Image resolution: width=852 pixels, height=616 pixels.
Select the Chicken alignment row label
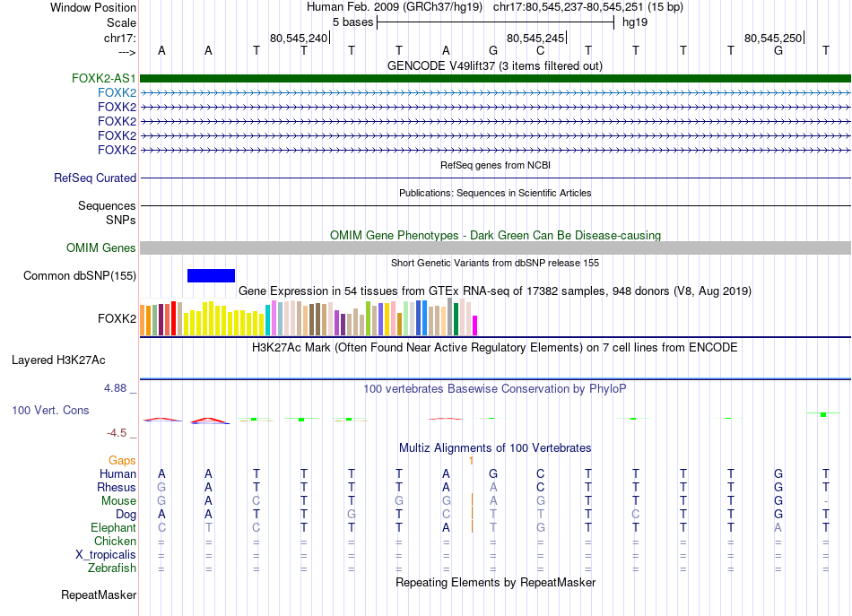[115, 541]
